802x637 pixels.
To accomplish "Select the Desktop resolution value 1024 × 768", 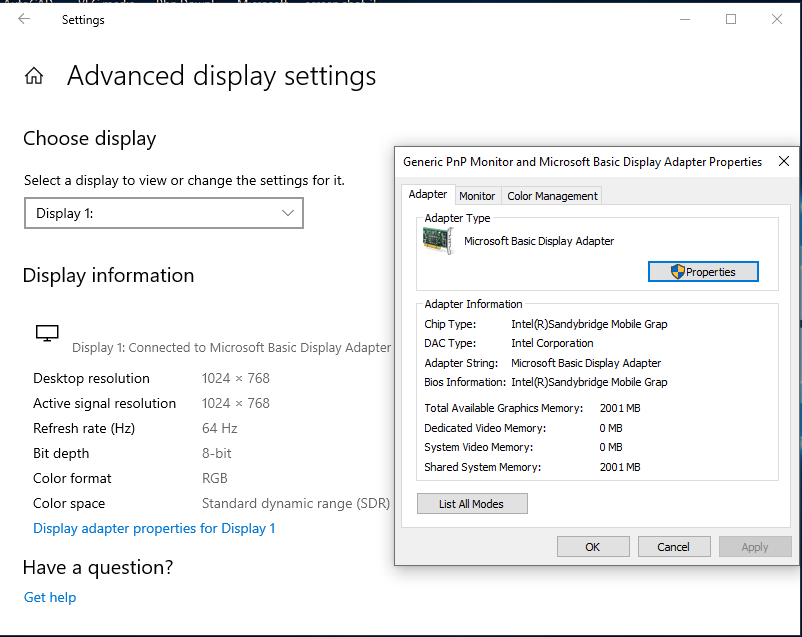I will point(236,378).
